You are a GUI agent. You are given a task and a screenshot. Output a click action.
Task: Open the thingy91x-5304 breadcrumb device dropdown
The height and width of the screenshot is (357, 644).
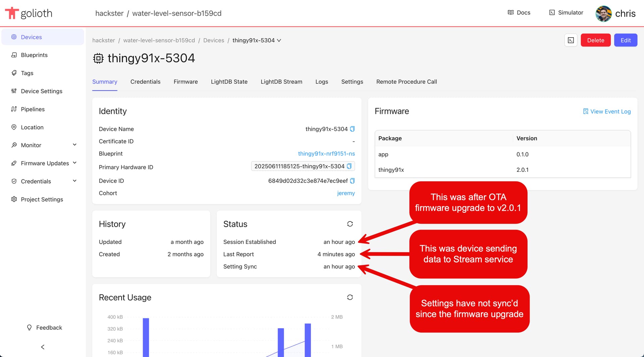coord(257,40)
